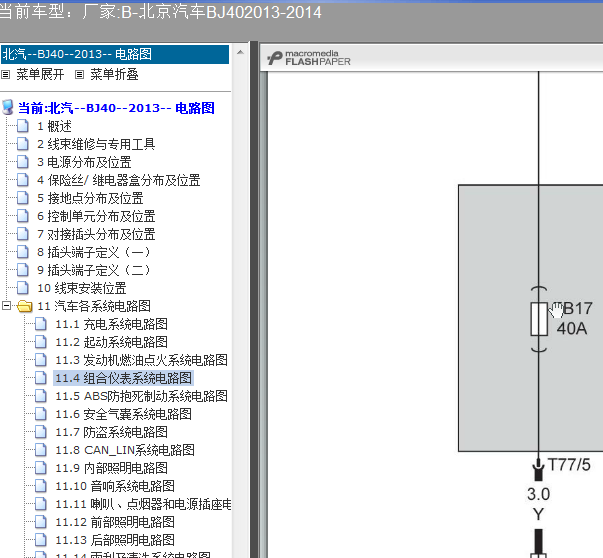Click page icon next to 2 线束维修与专用工具
This screenshot has height=558, width=603.
[23, 144]
